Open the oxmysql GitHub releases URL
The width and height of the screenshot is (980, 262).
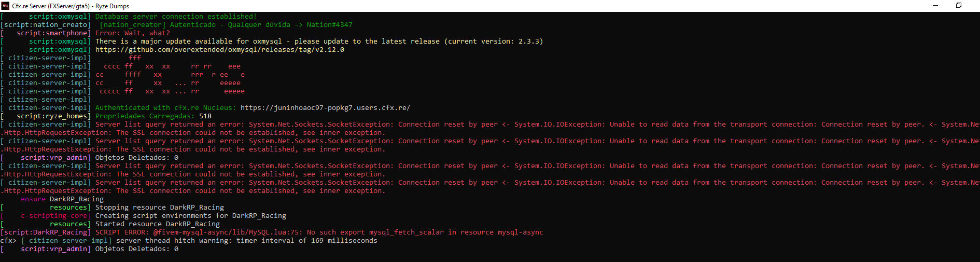click(x=220, y=50)
